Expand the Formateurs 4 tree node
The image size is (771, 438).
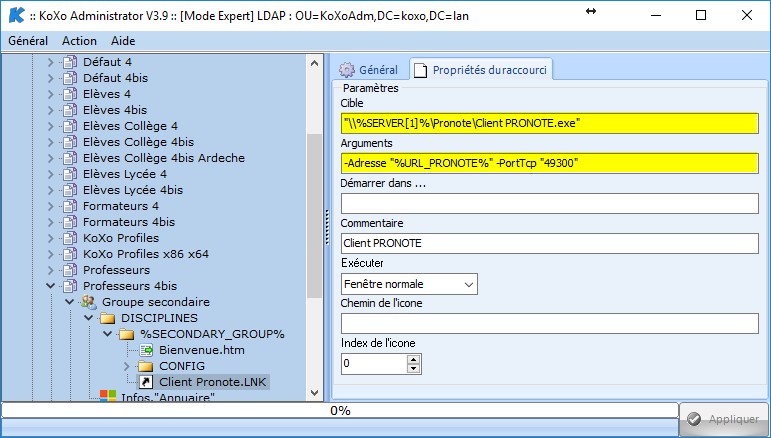pos(50,206)
